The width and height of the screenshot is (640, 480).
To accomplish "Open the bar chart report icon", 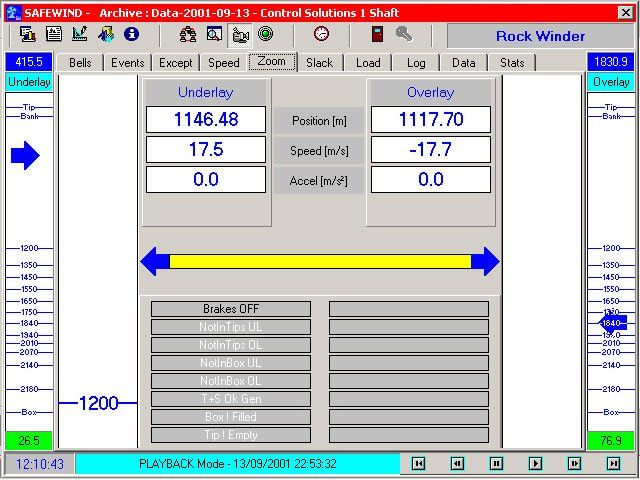I will coord(28,34).
